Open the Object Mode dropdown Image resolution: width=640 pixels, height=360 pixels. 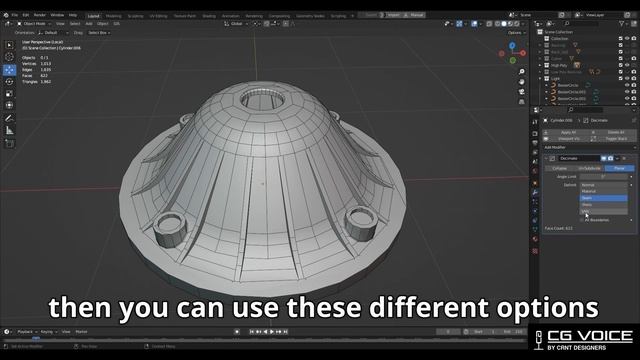34,24
